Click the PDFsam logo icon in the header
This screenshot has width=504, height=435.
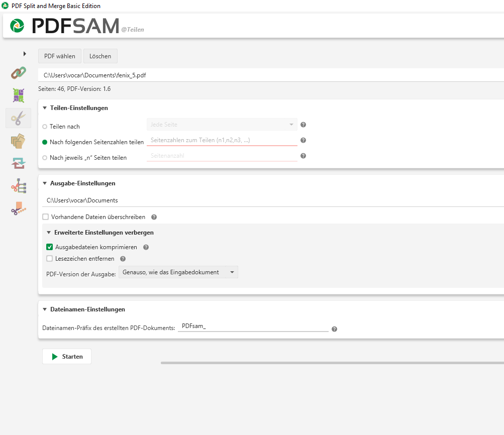coord(17,26)
